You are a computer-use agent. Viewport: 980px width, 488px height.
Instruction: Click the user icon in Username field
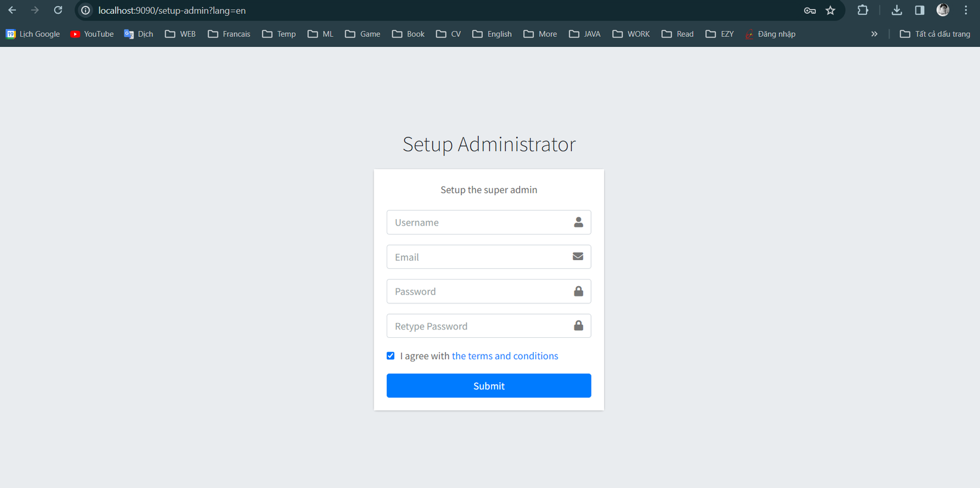coord(578,222)
